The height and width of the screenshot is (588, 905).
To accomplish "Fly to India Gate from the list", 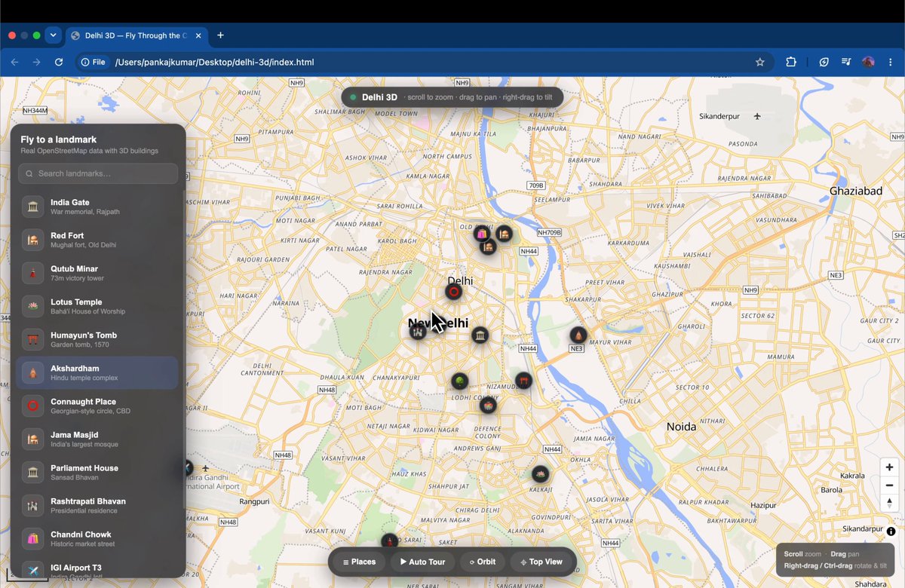I will coord(97,207).
